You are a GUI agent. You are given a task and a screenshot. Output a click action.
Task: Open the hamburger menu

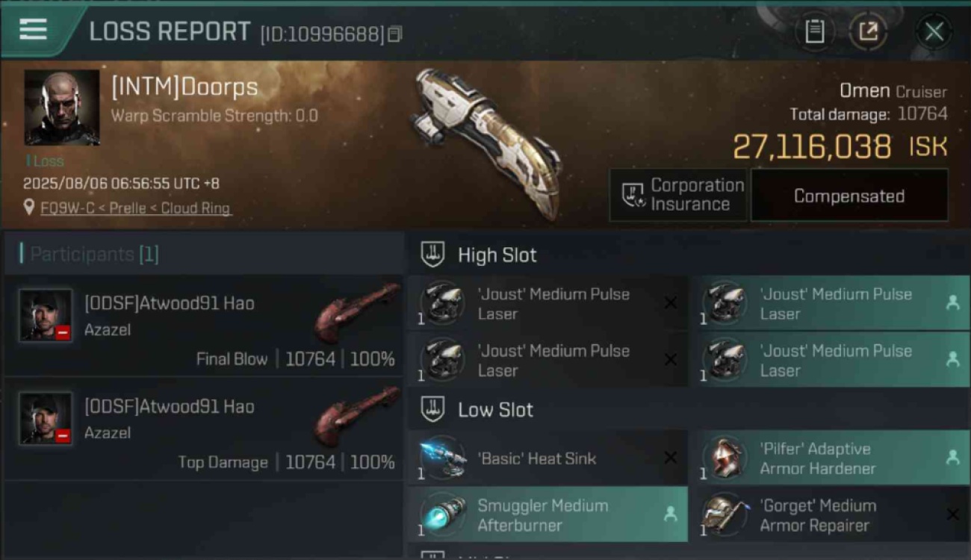(33, 30)
